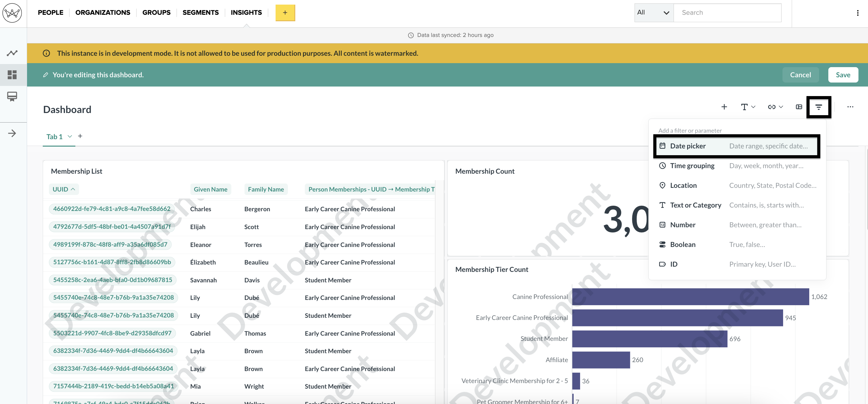Viewport: 868px width, 404px height.
Task: Choose Location filter option
Action: [x=737, y=185]
